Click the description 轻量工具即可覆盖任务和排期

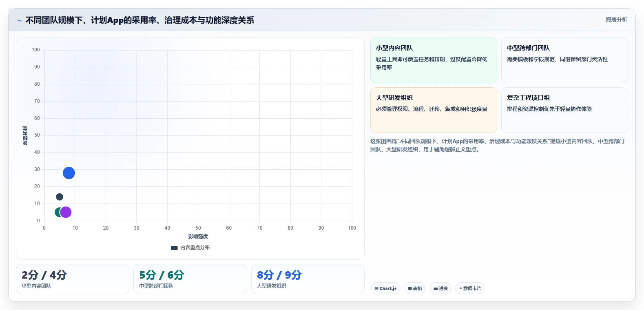coord(432,63)
